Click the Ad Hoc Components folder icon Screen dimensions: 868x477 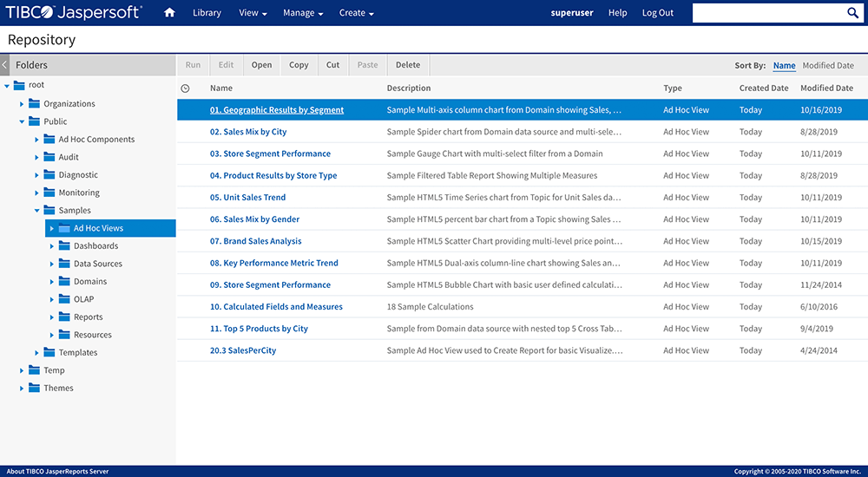click(x=49, y=139)
